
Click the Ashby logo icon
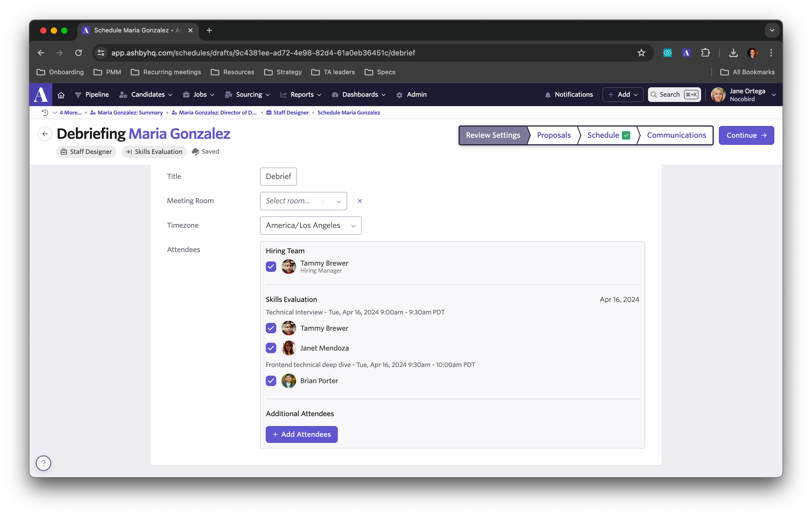41,95
